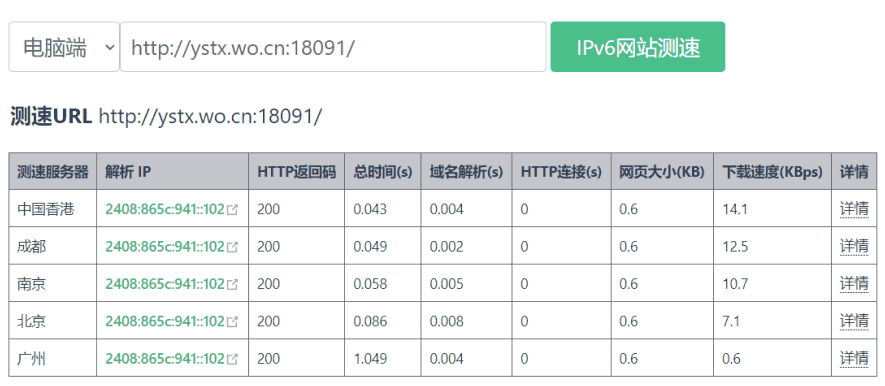Select the 总时间(s) column header
This screenshot has height=386, width=885.
(383, 172)
